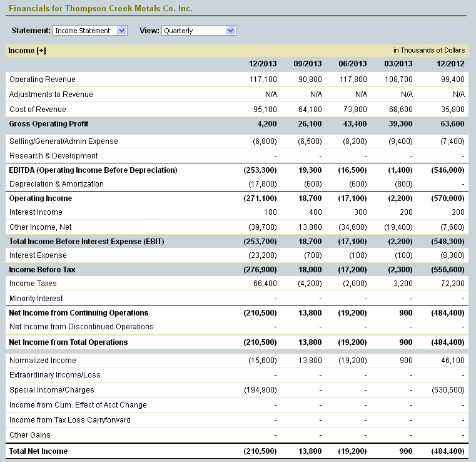Screen dimensions: 476x462
Task: Click the Selling/General/Admin Expense label
Action: coord(63,141)
